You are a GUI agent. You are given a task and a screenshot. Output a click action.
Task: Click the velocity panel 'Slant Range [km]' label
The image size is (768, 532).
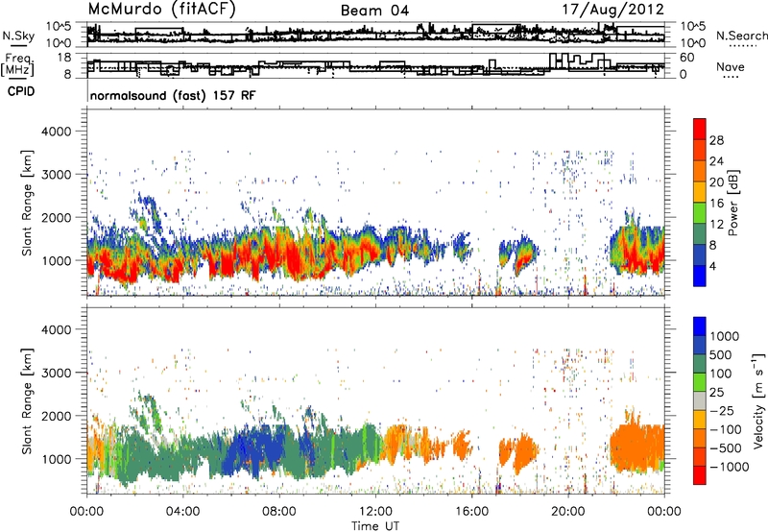point(27,400)
